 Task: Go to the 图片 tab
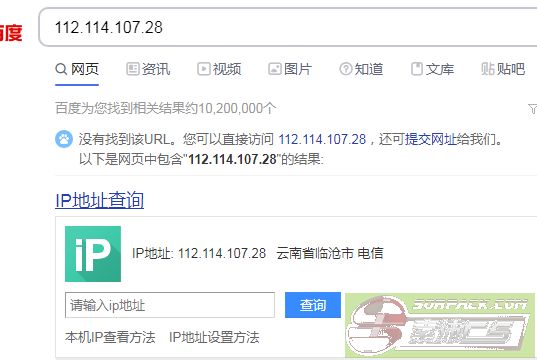click(x=290, y=69)
